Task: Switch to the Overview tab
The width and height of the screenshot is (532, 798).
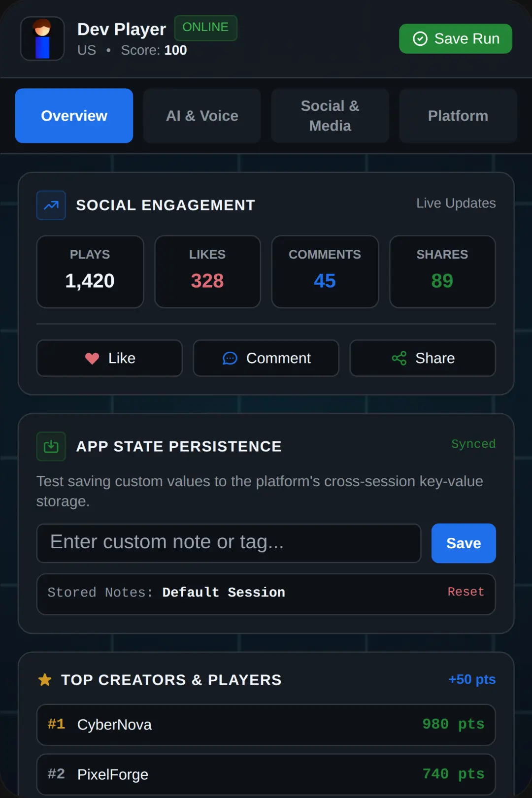Action: (x=74, y=116)
